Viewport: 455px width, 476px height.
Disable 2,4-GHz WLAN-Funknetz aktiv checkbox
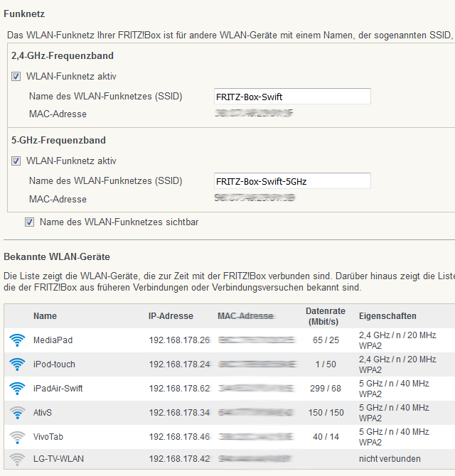tap(16, 77)
